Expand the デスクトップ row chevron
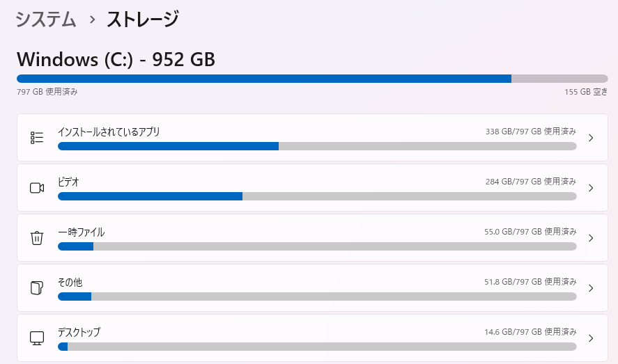618x364 pixels. [x=591, y=338]
